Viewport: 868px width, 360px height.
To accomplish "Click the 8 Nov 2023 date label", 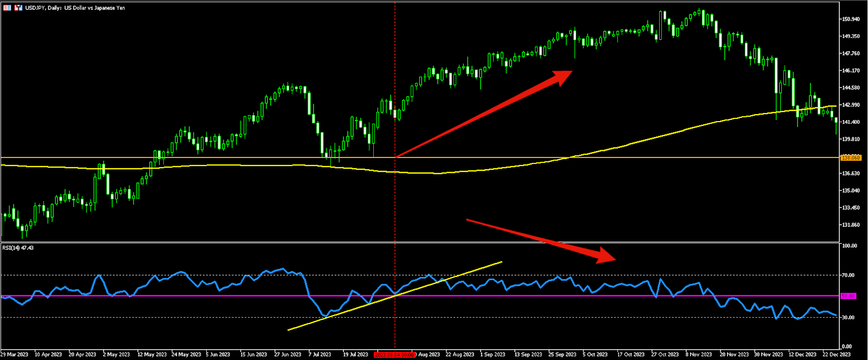I will click(x=699, y=355).
